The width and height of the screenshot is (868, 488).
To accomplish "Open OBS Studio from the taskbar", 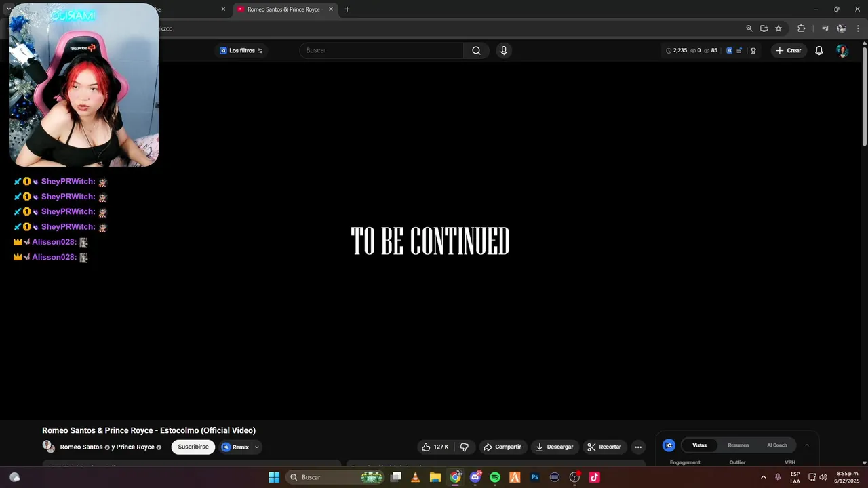I will point(575,477).
